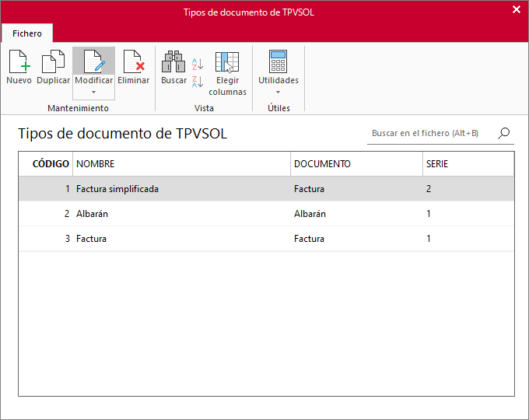Close the Tipos de documento window
Screen dimensions: 529x420
pyautogui.click(x=517, y=10)
